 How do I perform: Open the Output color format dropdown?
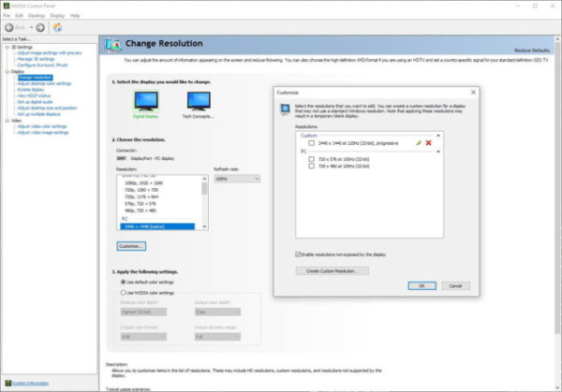pos(143,337)
